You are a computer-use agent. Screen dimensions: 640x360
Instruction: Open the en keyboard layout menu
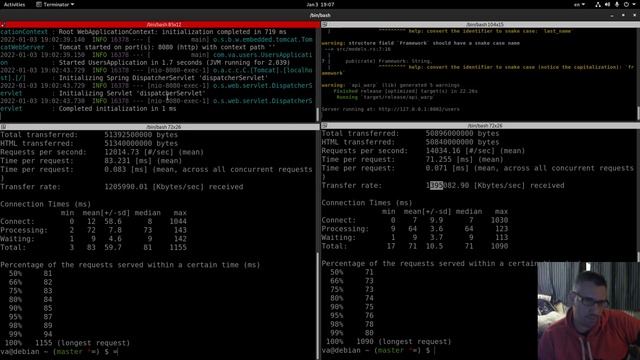coord(579,4)
